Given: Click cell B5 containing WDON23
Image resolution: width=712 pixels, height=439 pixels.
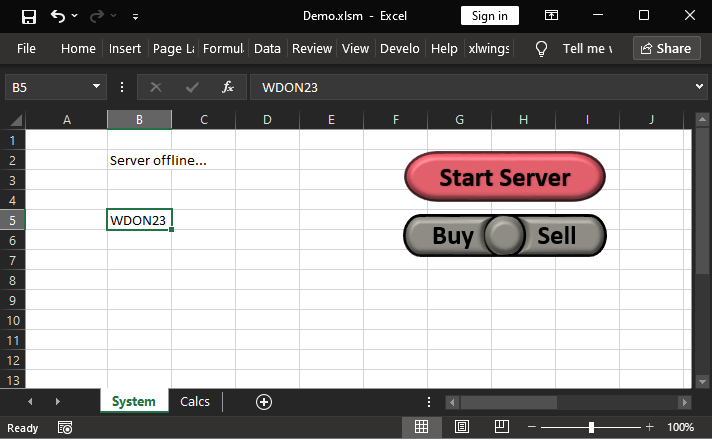Looking at the screenshot, I should pos(139,220).
